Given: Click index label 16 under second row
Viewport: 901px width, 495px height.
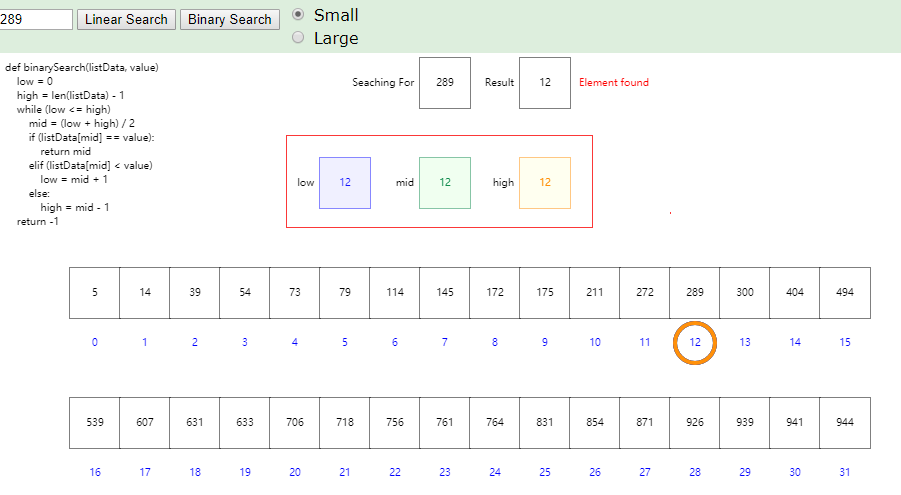Looking at the screenshot, I should [95, 473].
